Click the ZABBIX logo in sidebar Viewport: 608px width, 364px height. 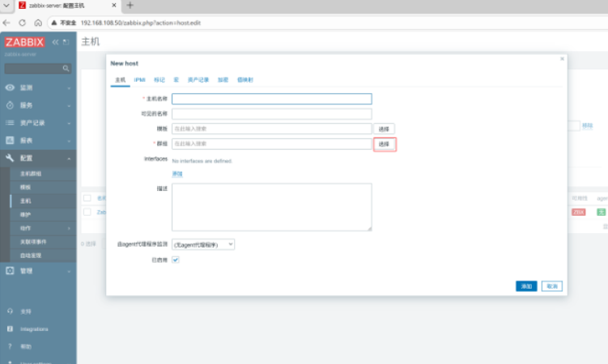(x=24, y=42)
